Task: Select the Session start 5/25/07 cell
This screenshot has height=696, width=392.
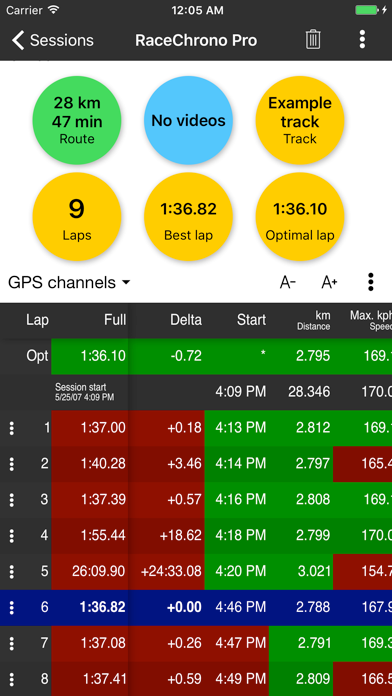Action: point(90,392)
